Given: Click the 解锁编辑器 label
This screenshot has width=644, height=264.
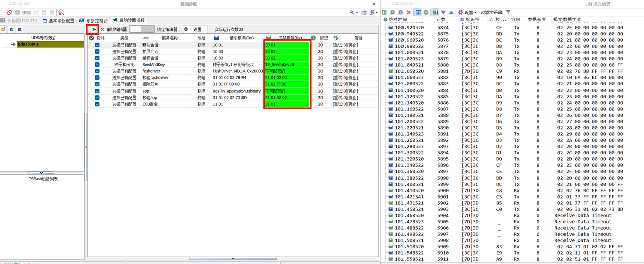Looking at the screenshot, I should pyautogui.click(x=117, y=30).
